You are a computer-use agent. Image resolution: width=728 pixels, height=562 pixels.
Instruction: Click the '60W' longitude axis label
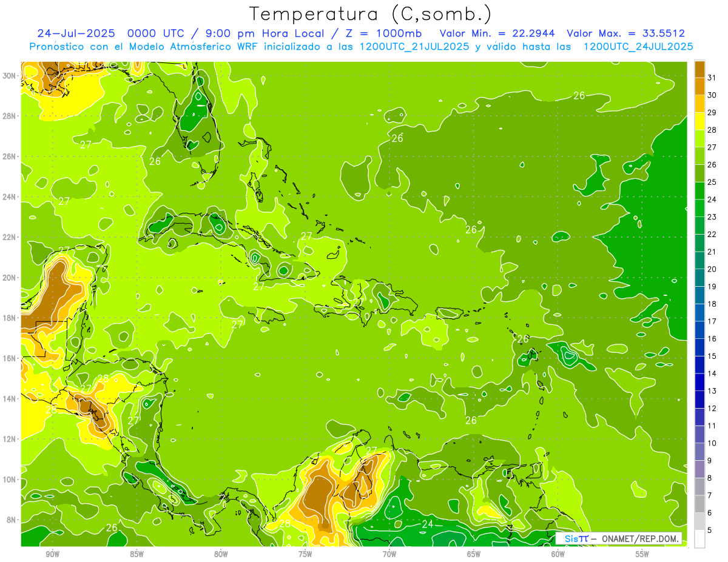(x=558, y=555)
